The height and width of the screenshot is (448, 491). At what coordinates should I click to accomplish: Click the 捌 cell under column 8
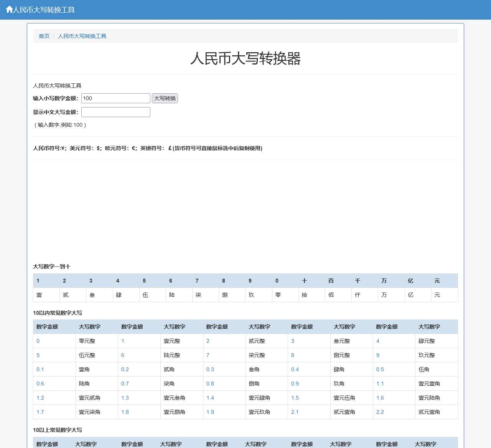[232, 295]
